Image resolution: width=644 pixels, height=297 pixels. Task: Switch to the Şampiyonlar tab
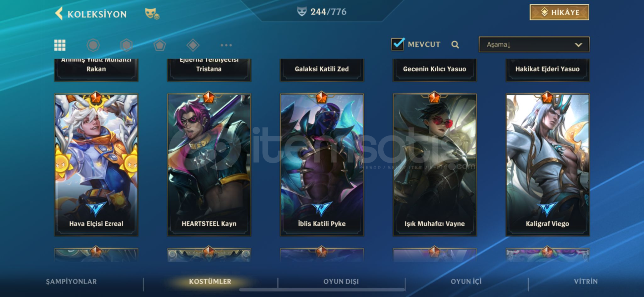tap(71, 282)
